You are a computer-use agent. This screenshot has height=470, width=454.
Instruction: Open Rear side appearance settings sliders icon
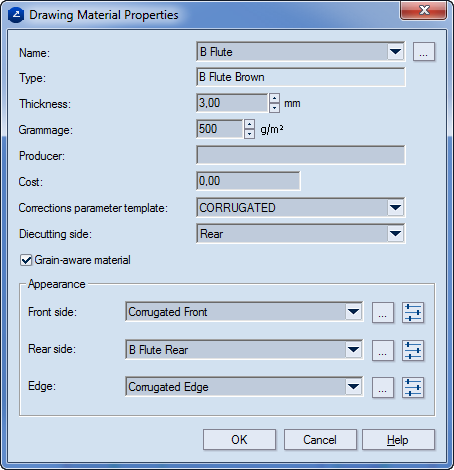click(413, 350)
